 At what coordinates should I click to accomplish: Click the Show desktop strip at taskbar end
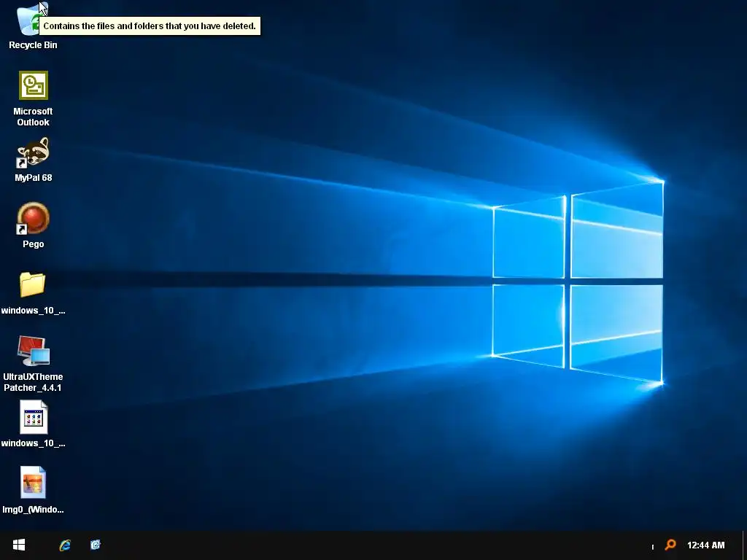coord(744,545)
